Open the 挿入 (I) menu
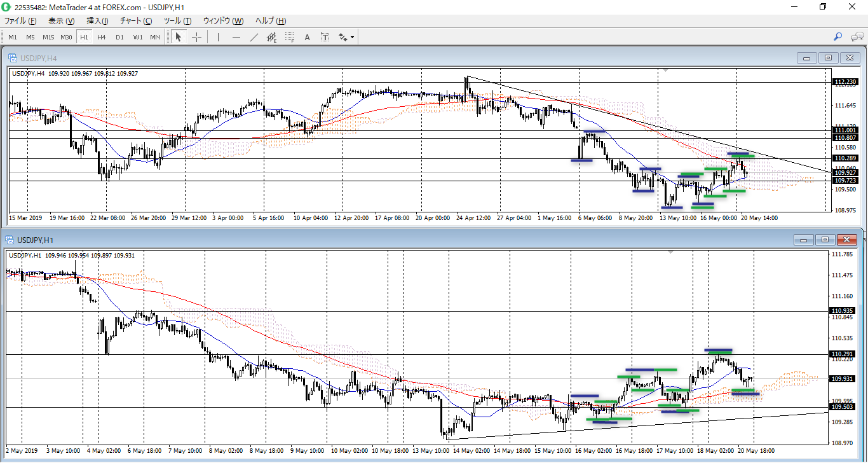Screen dimensions: 868x463 pos(97,21)
